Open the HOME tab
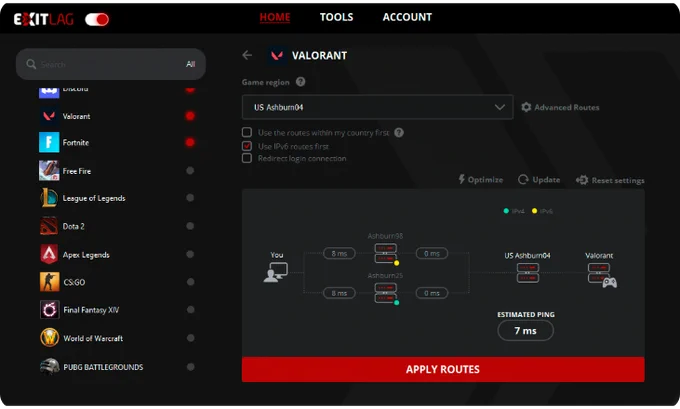680x409 pixels. (275, 17)
